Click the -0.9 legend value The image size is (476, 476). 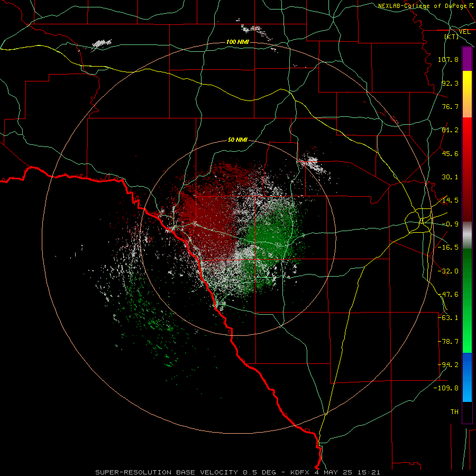point(450,224)
